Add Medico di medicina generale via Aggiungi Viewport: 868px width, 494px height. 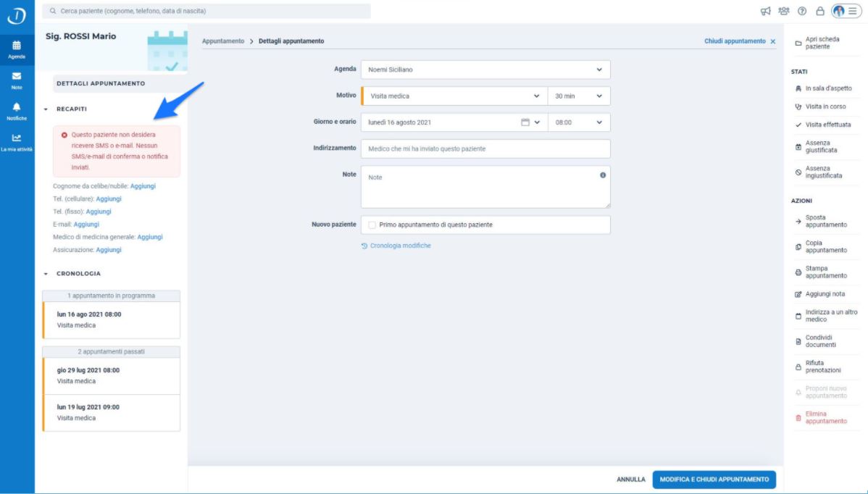pos(150,238)
